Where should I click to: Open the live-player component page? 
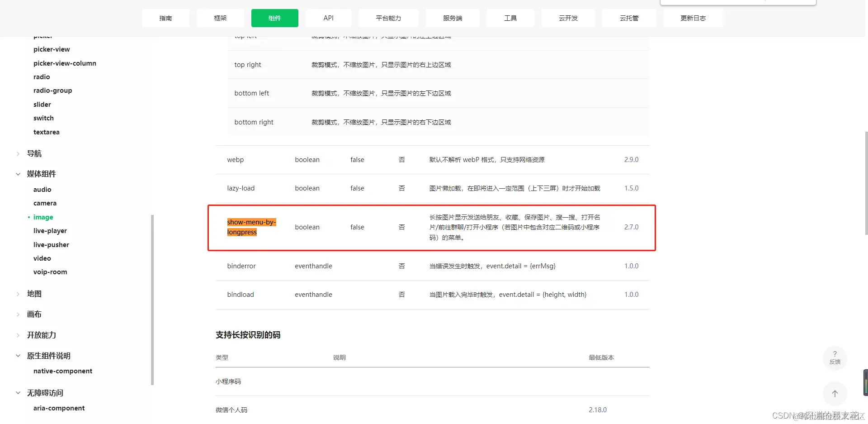click(x=50, y=231)
